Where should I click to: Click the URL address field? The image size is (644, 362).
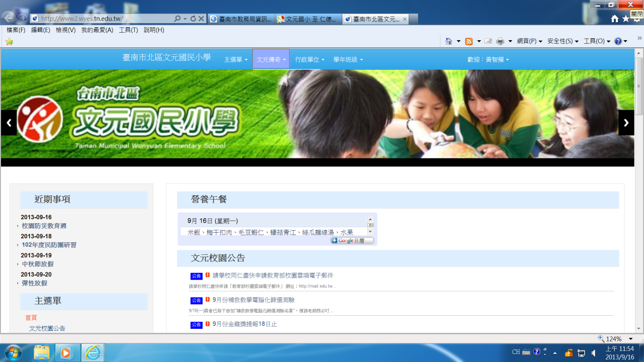[106, 19]
